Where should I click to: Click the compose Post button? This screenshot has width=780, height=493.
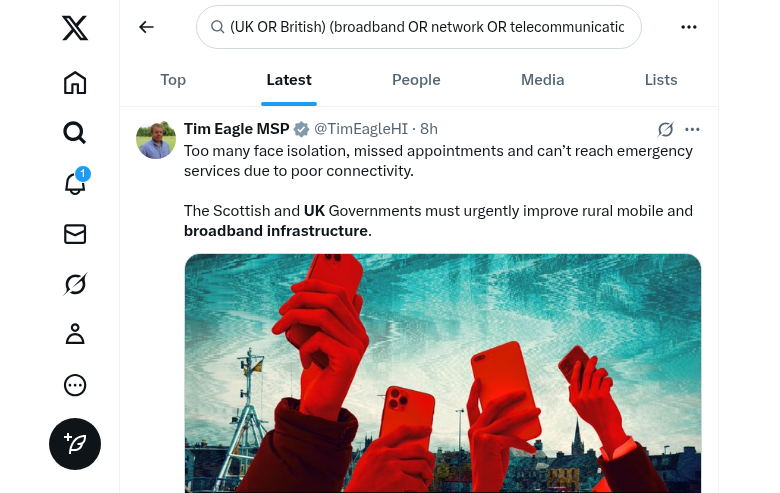[x=75, y=443]
